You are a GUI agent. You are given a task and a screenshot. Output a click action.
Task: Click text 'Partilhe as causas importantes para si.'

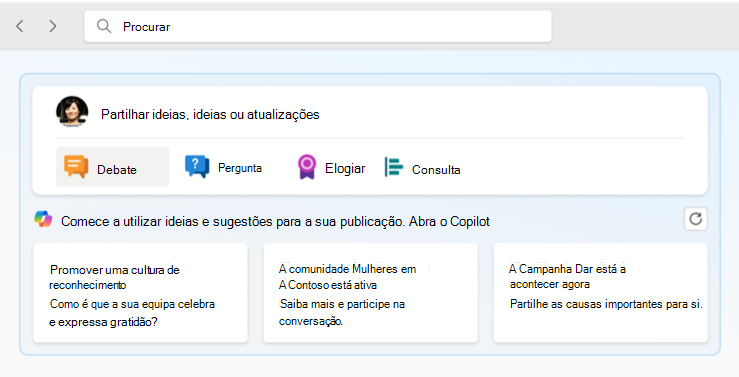pyautogui.click(x=606, y=304)
